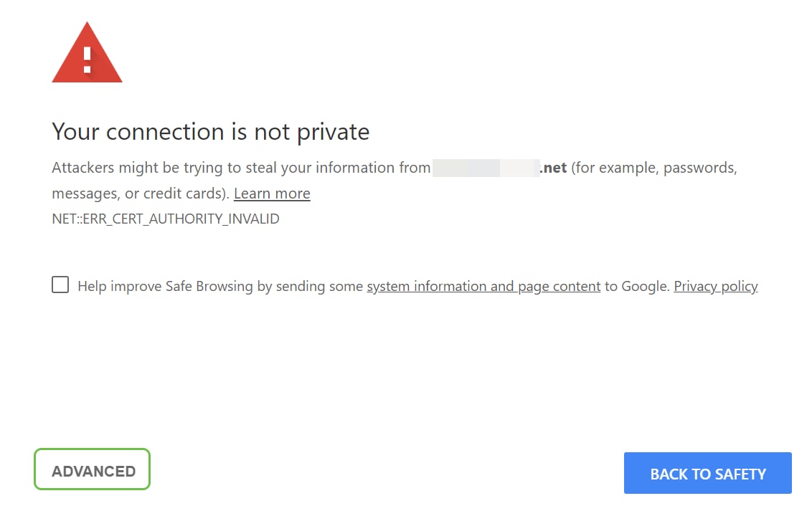812x511 pixels.
Task: Open "system information and page content" link
Action: [x=483, y=286]
